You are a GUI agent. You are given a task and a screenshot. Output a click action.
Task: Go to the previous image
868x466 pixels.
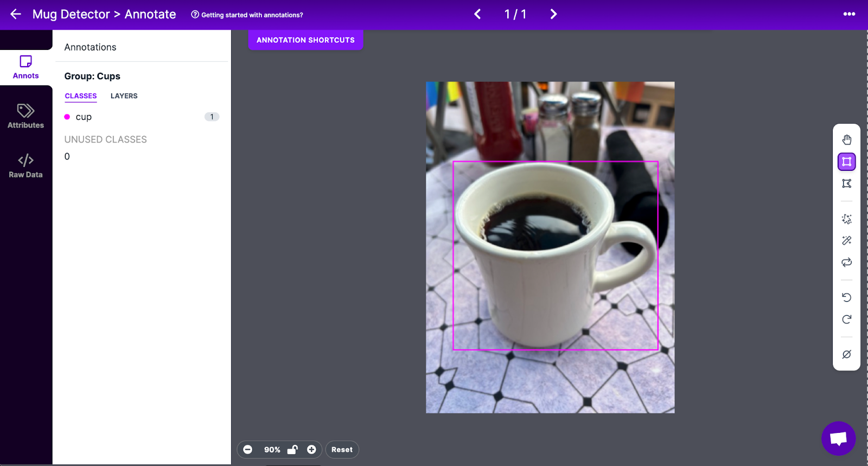477,14
